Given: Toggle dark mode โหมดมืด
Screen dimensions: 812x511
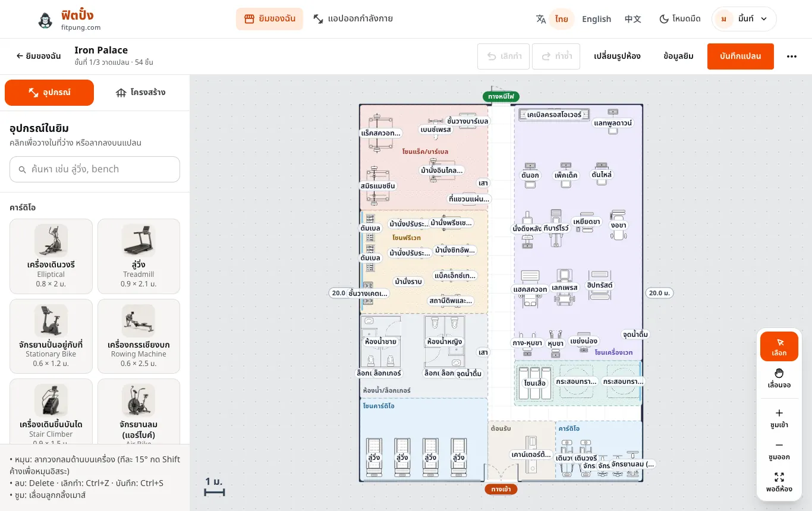Looking at the screenshot, I should coord(679,19).
